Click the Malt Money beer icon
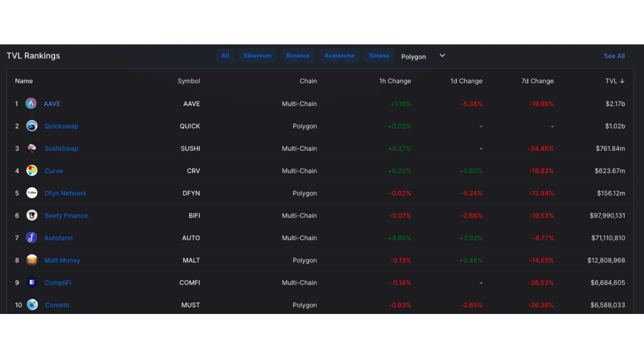 point(32,260)
